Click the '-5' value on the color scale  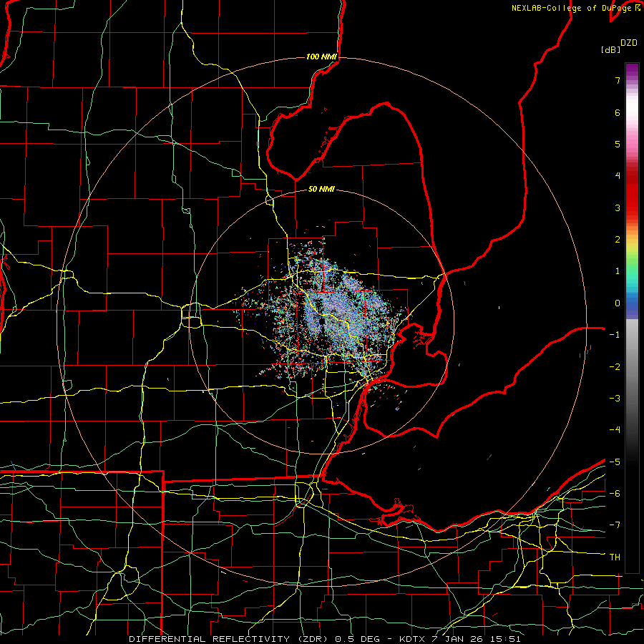click(x=615, y=462)
